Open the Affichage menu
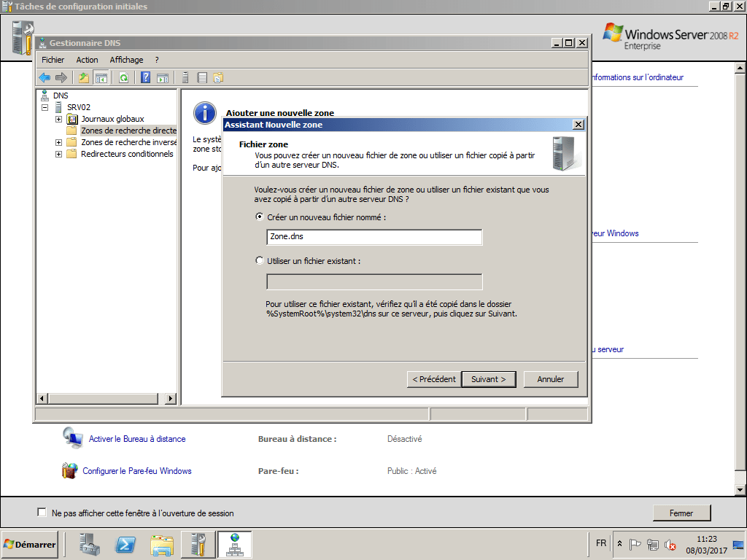The height and width of the screenshot is (560, 747). [126, 59]
